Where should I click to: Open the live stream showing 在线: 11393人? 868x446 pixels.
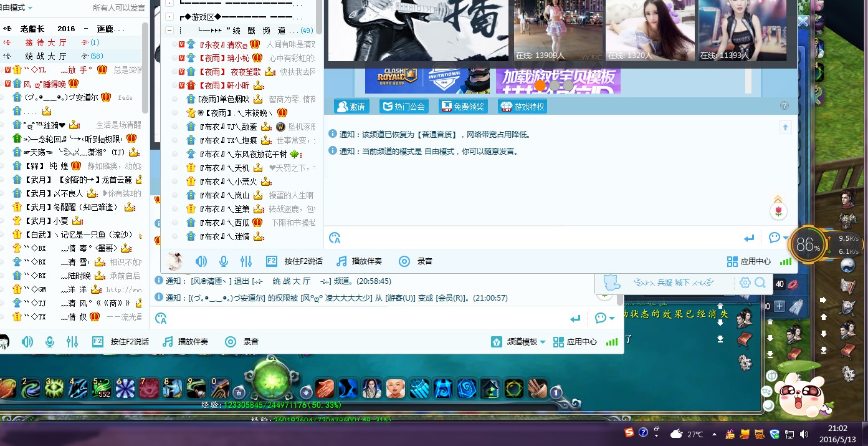point(743,31)
